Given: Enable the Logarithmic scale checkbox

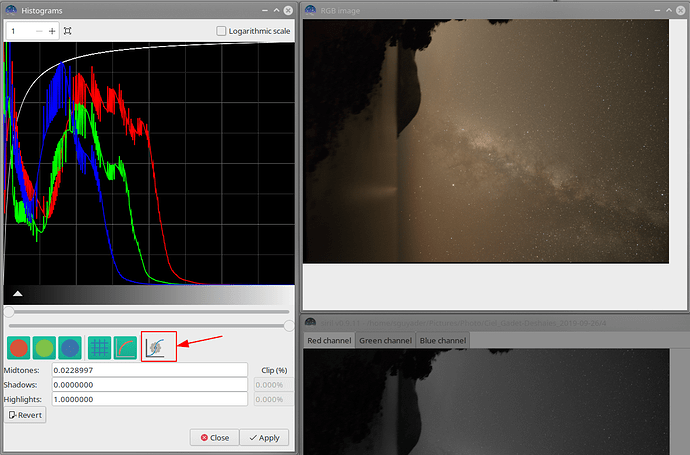Looking at the screenshot, I should tap(222, 31).
